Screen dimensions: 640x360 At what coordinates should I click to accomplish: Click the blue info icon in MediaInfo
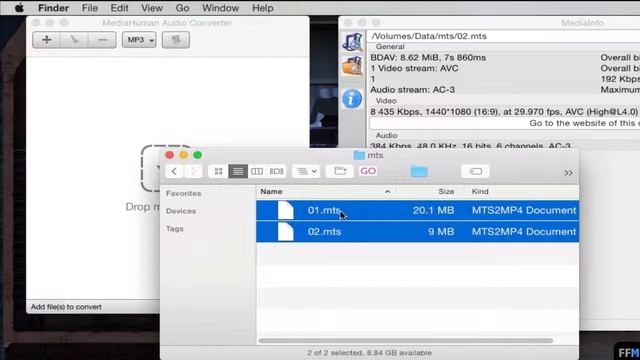[352, 99]
